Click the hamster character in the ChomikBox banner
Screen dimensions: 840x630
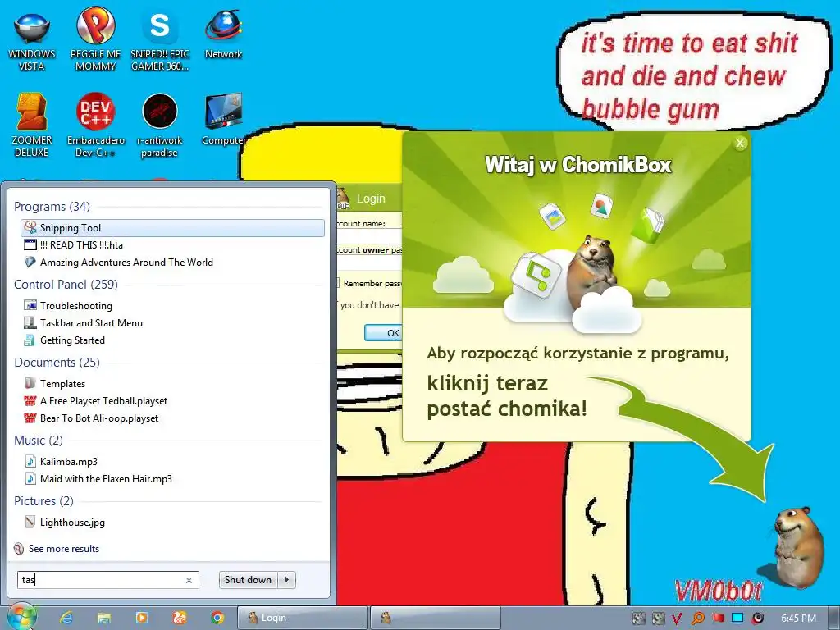(x=592, y=271)
